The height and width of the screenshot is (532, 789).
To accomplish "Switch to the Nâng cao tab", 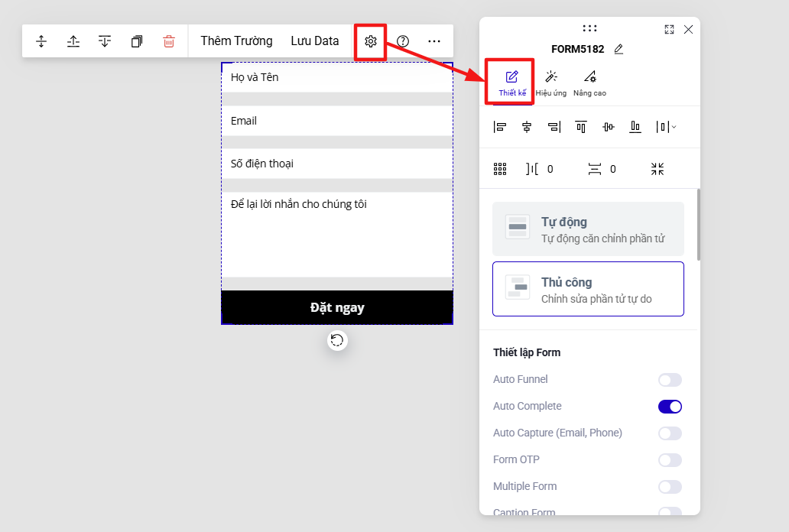I will [x=589, y=83].
